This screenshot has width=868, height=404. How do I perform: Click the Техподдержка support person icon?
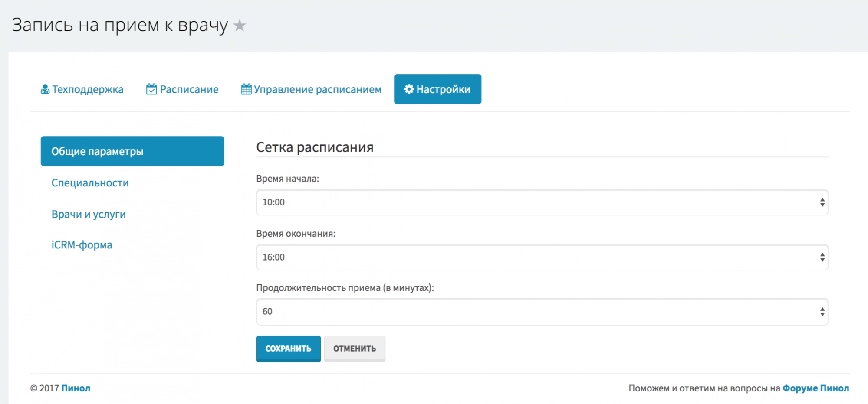pos(45,89)
